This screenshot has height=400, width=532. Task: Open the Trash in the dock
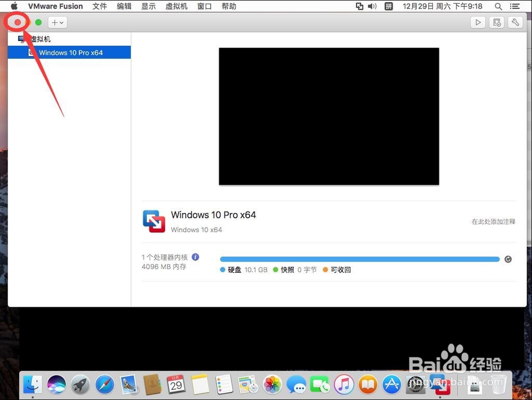498,385
